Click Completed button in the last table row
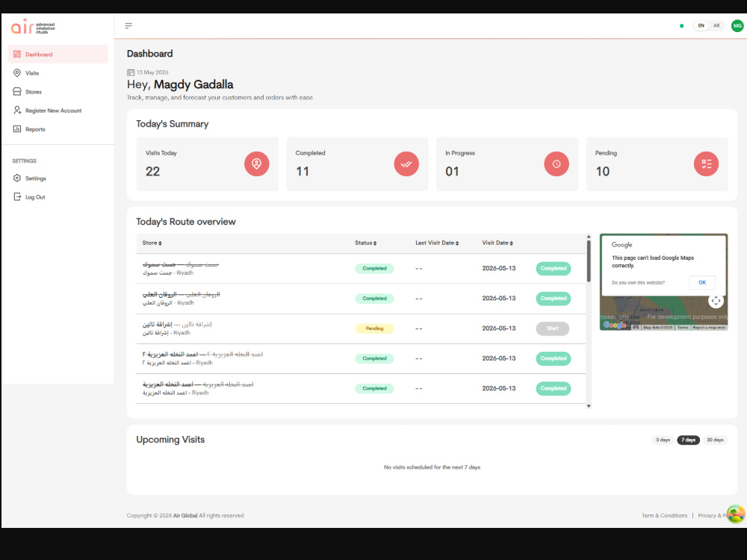 [x=553, y=388]
